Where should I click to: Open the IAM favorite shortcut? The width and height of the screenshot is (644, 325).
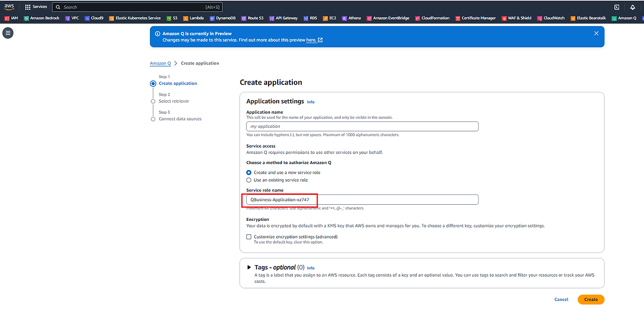click(11, 18)
